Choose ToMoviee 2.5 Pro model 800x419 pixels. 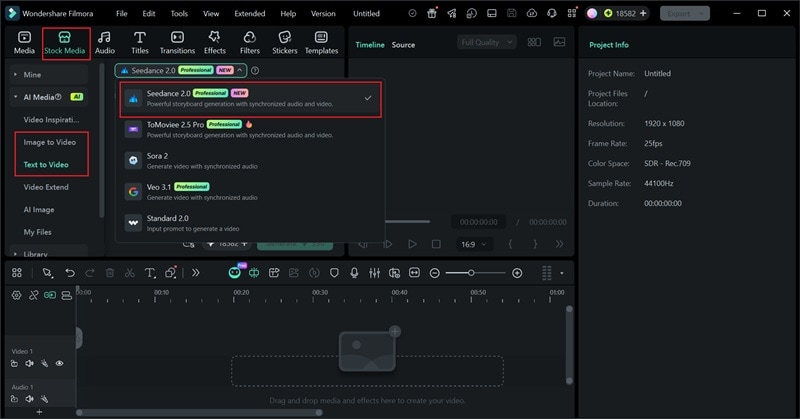[250, 130]
